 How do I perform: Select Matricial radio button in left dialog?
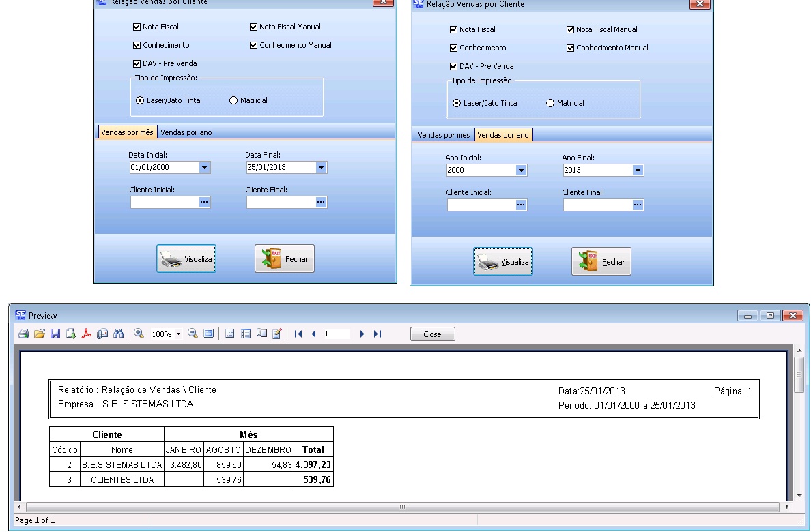[x=233, y=100]
